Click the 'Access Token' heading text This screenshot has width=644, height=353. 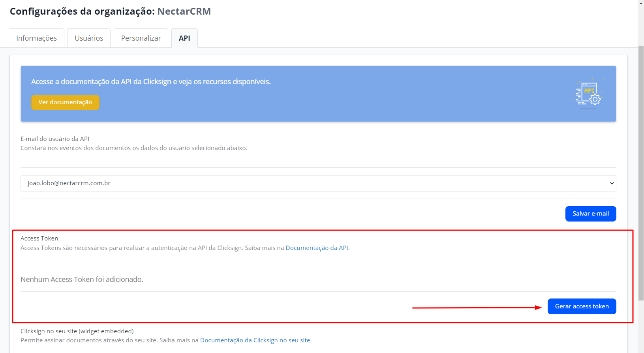(39, 238)
